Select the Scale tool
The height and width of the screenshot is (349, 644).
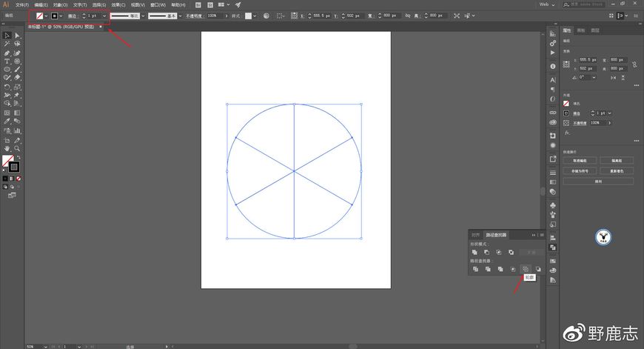(x=17, y=87)
